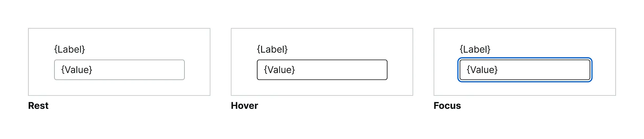The height and width of the screenshot is (139, 644).
Task: Click the {Value} text in Hover field
Action: tap(280, 70)
